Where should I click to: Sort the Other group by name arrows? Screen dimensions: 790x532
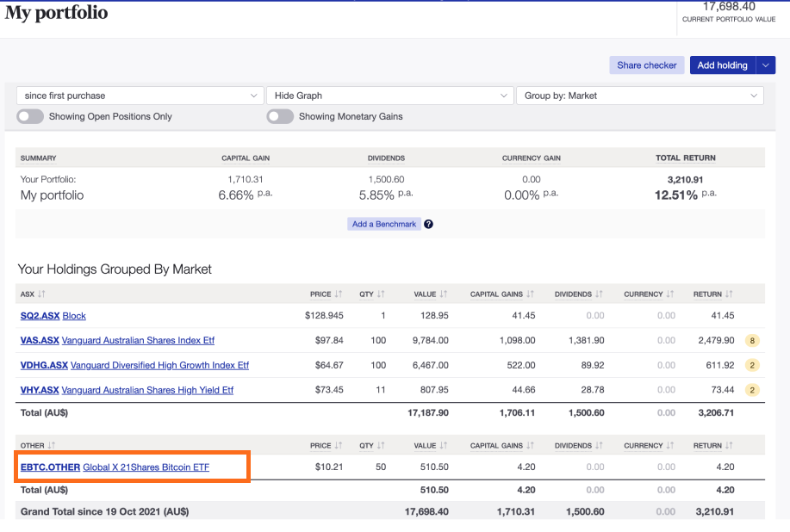pos(51,446)
